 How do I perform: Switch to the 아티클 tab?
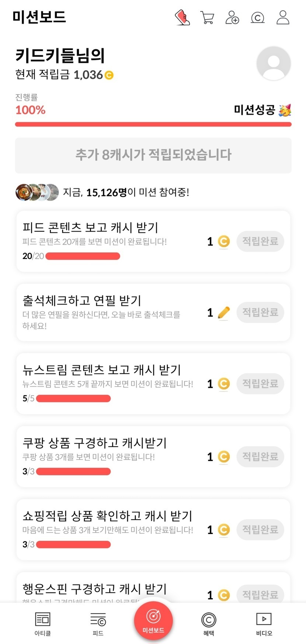click(43, 623)
